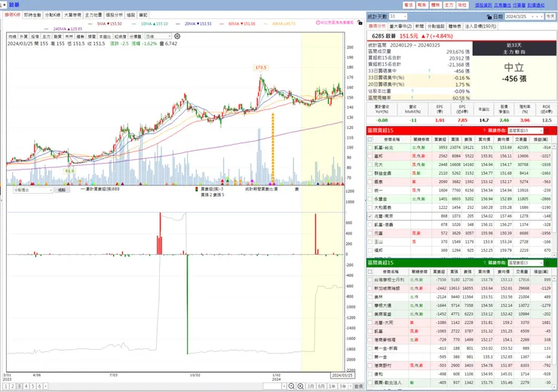This screenshot has height=392, width=558.
Task: Open the small dropdown after the 3年 button
Action: click(x=351, y=386)
